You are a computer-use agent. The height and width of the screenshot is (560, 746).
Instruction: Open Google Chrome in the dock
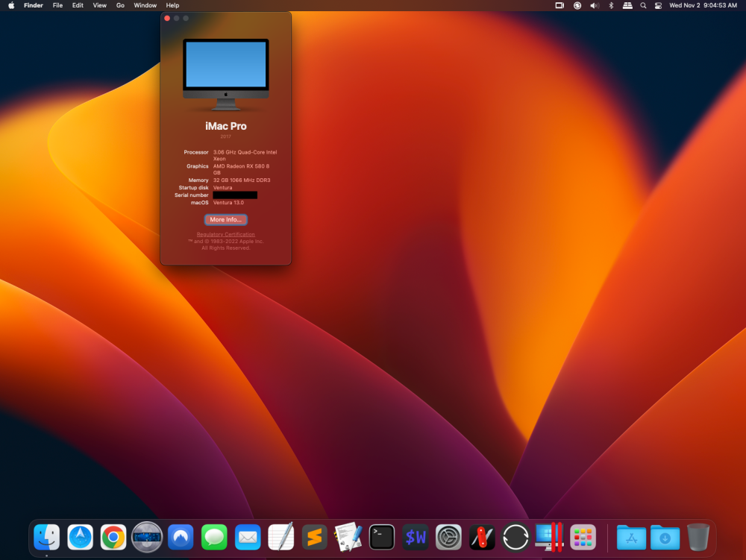[x=113, y=537]
